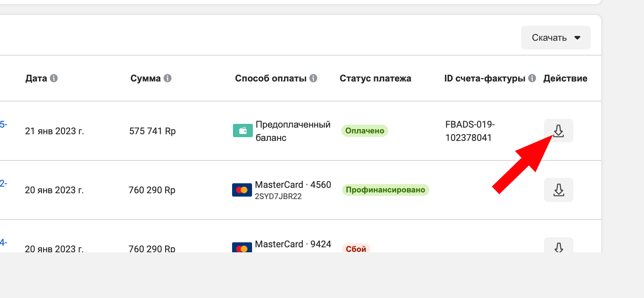Show info tooltip for Сумма column
644x298 pixels.
click(x=167, y=78)
